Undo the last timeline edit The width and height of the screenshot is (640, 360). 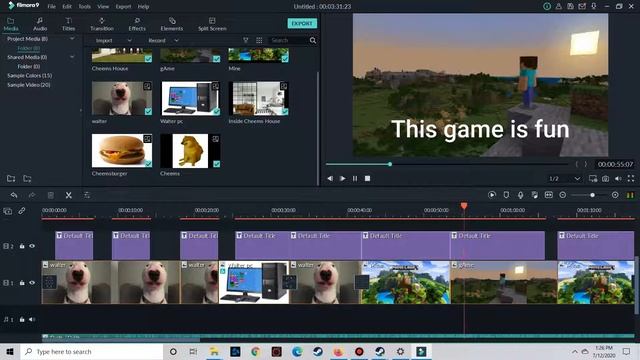pyautogui.click(x=14, y=195)
